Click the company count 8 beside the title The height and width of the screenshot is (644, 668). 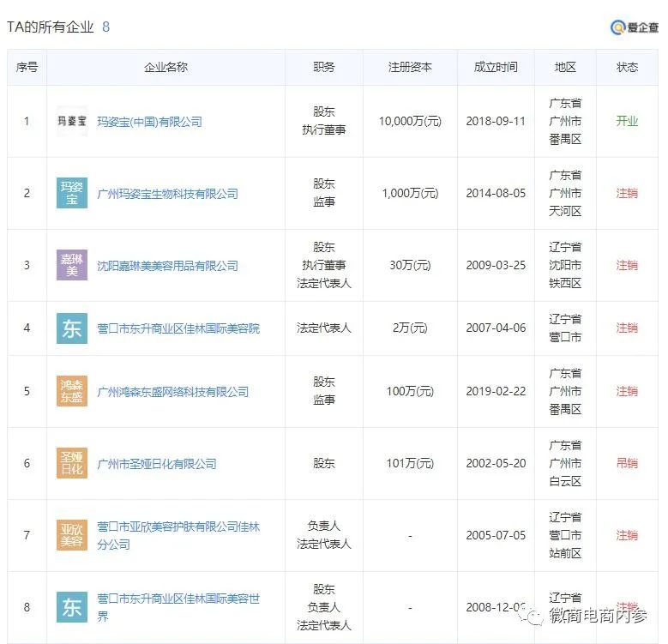(x=106, y=27)
